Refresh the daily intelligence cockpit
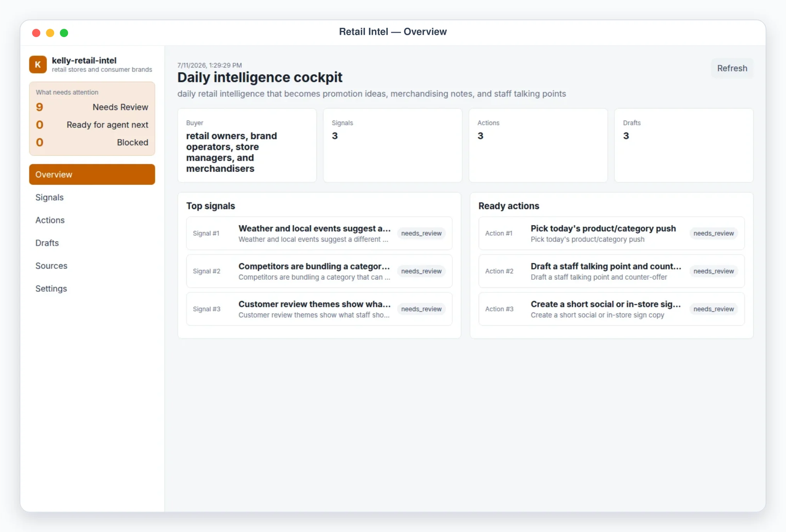786x532 pixels. click(732, 68)
